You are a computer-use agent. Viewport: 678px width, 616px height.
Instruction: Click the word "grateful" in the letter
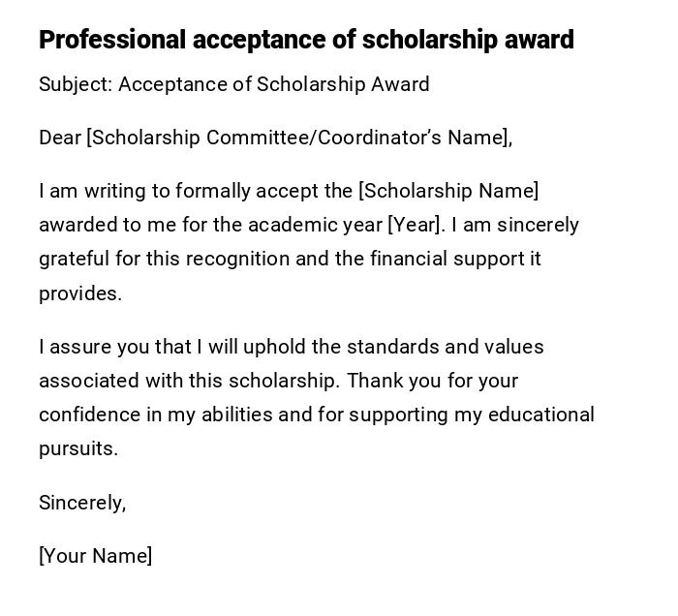point(74,259)
